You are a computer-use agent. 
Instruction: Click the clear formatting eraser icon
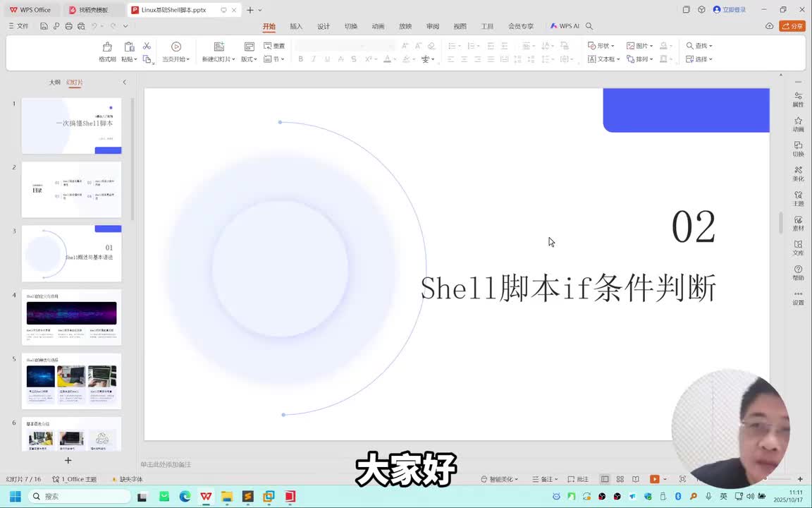point(432,46)
